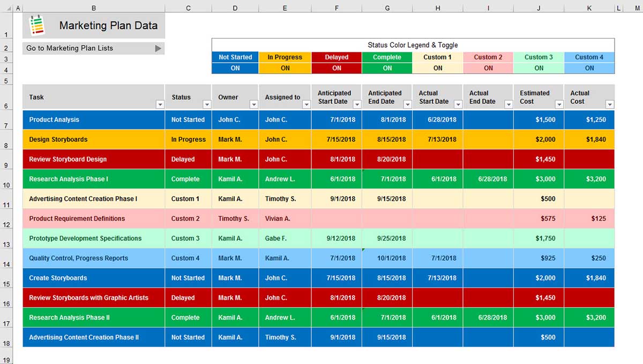Image resolution: width=643 pixels, height=364 pixels.
Task: Toggle the Custom 4 ON switch
Action: [x=589, y=68]
